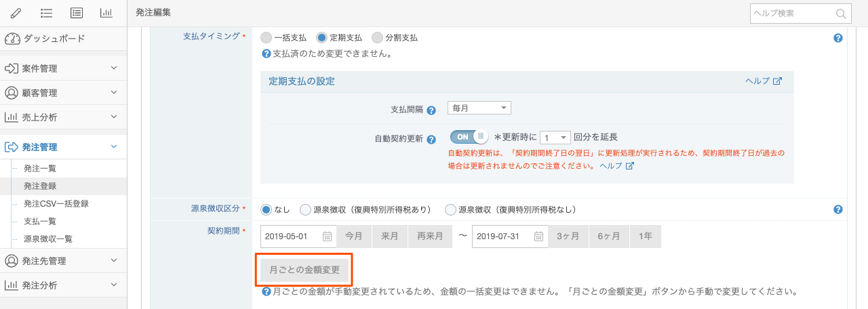Image resolution: width=868 pixels, height=309 pixels.
Task: Expand the 発注先管理 menu chevron
Action: click(x=114, y=260)
